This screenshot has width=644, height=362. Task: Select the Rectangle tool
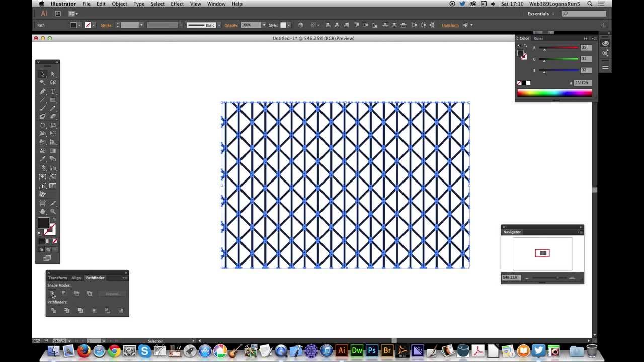tap(53, 100)
